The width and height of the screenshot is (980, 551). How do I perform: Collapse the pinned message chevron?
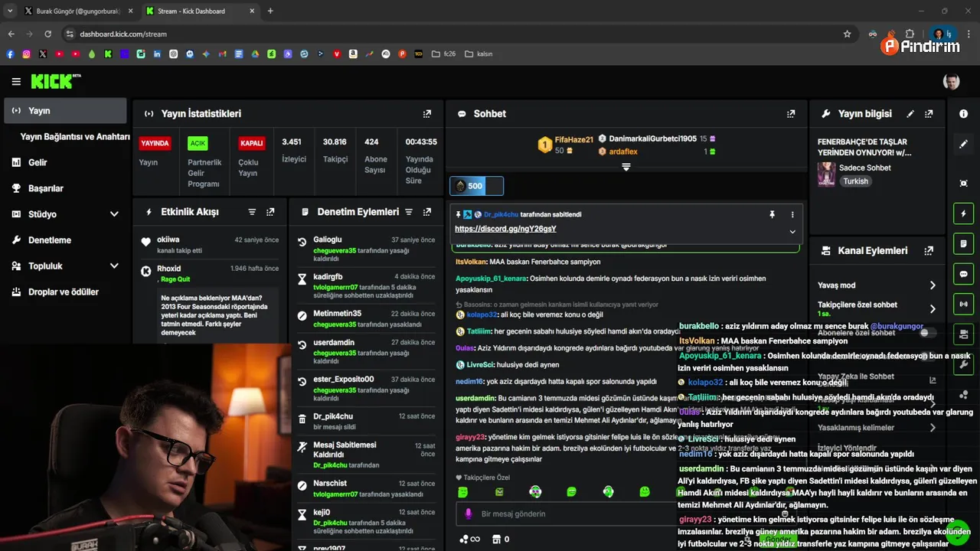tap(792, 231)
